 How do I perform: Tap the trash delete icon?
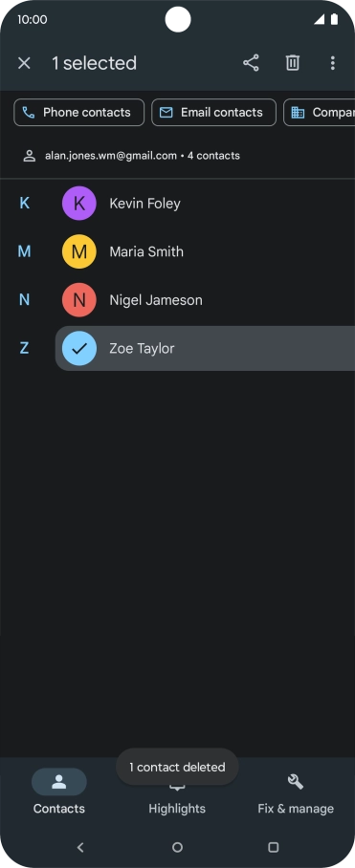tap(293, 63)
